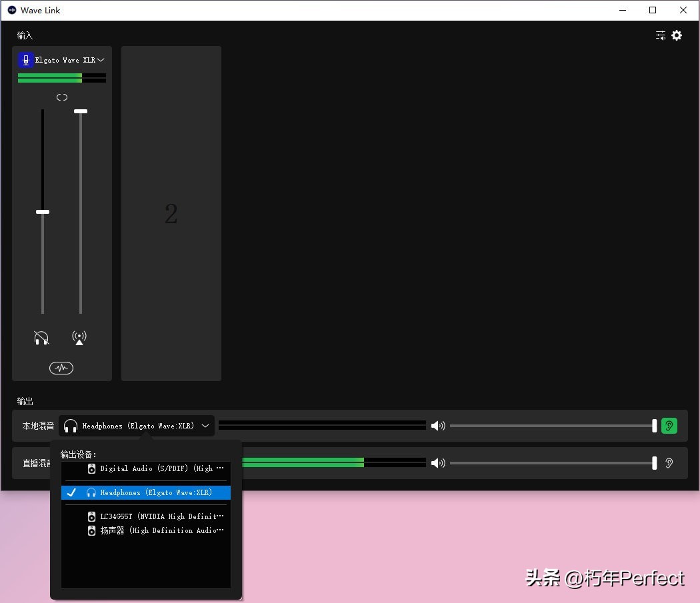Screen dimensions: 700x603
Task: Toggle the link icon between the two faders
Action: tap(62, 97)
